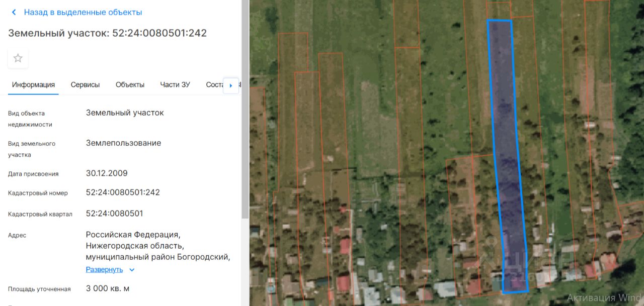
Task: Open the Информация tab
Action: pyautogui.click(x=33, y=84)
